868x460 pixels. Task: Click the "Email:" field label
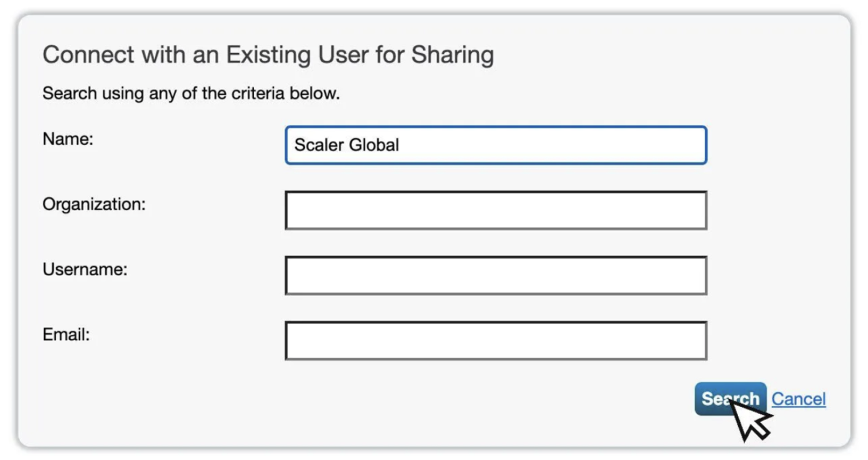pyautogui.click(x=66, y=334)
